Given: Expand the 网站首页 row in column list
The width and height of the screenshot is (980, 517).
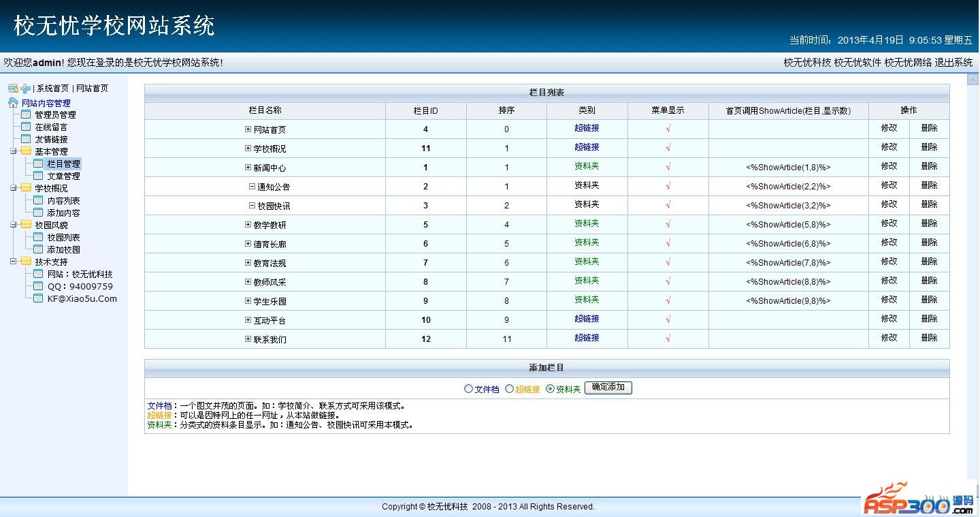Looking at the screenshot, I should click(248, 129).
